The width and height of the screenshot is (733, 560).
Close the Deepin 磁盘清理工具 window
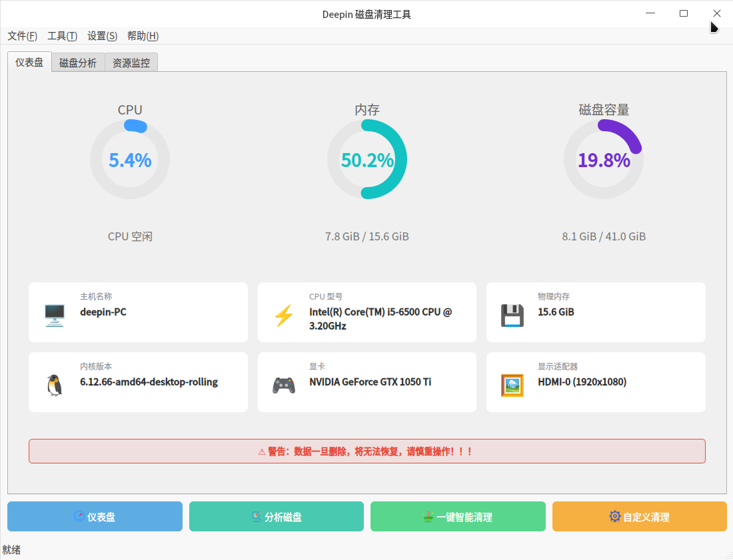[x=716, y=13]
